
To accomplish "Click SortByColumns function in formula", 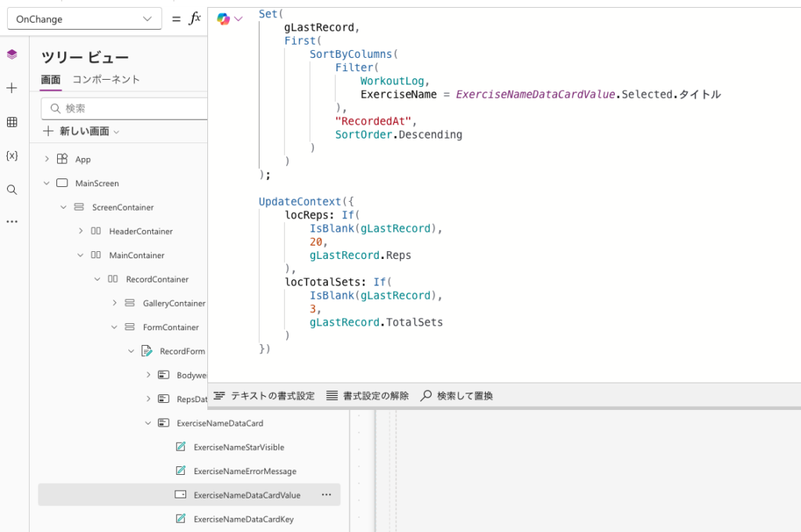I will [350, 54].
